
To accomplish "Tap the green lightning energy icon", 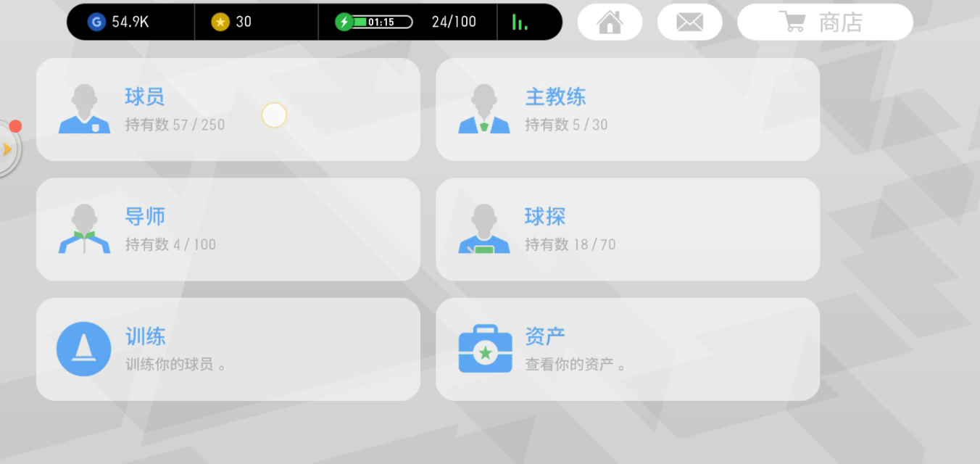I will 344,22.
